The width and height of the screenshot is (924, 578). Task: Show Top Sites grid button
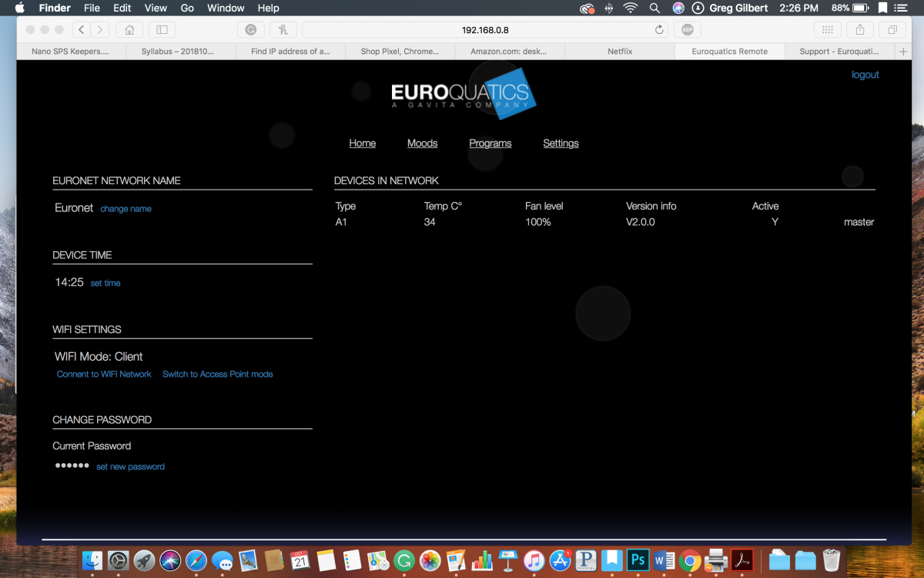827,30
